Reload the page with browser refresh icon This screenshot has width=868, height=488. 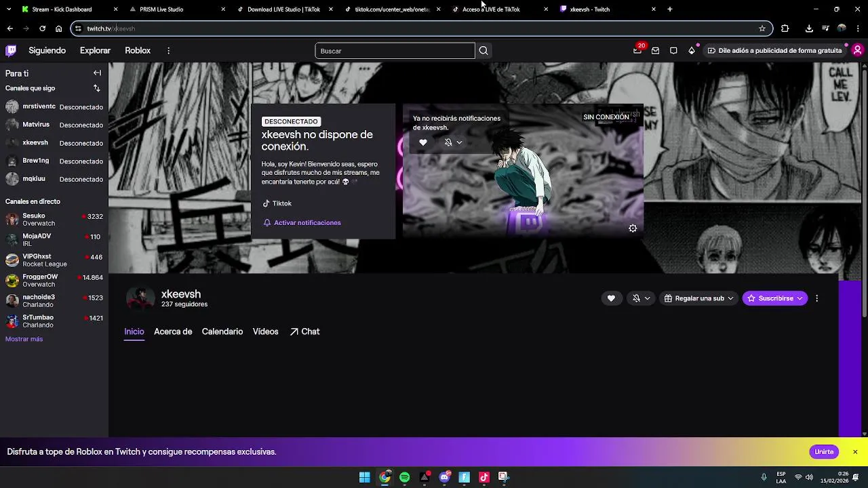click(x=42, y=28)
